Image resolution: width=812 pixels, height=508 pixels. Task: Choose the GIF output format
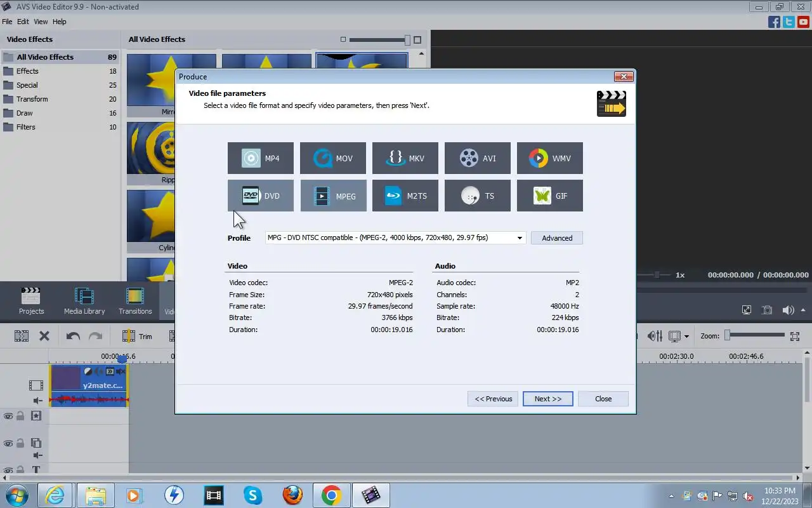(x=550, y=196)
